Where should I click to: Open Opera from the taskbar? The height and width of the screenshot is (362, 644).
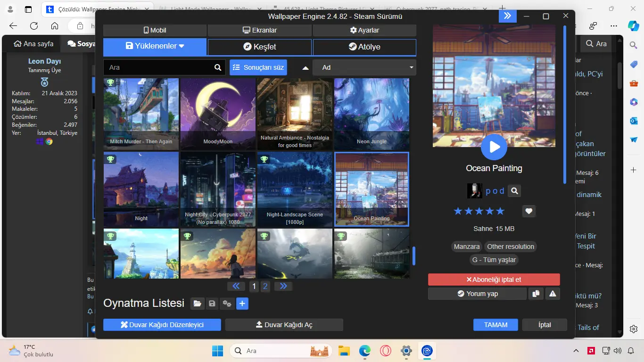(386, 351)
